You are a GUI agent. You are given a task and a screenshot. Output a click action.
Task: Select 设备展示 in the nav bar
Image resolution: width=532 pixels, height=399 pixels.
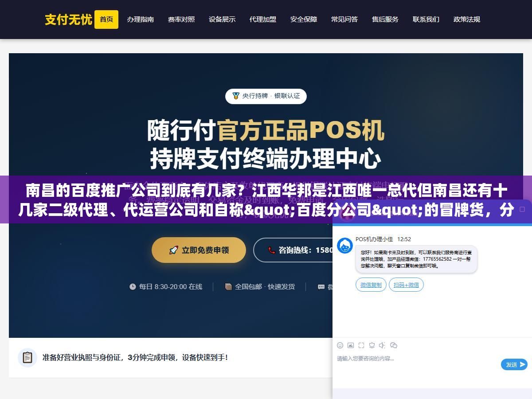[x=222, y=20]
